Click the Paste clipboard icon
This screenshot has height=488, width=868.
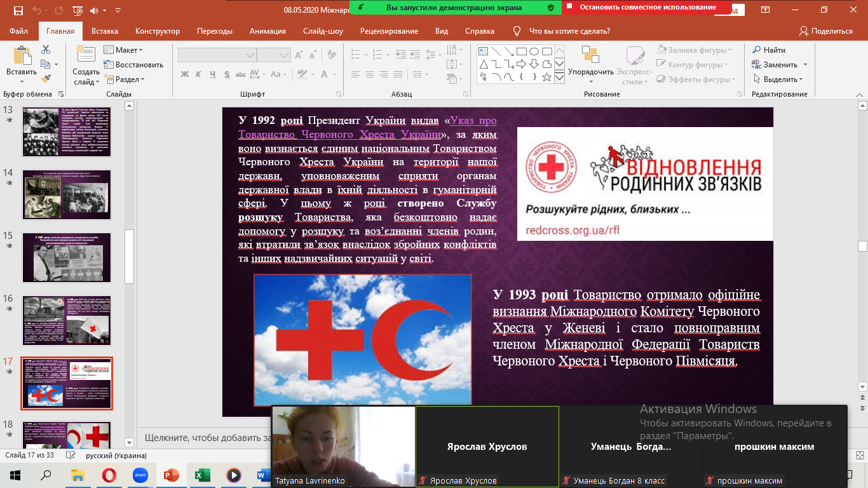(x=22, y=56)
